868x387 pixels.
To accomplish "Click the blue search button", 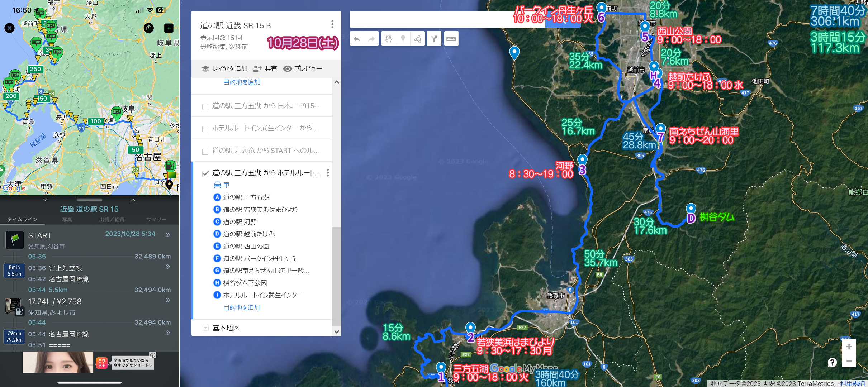I will [x=564, y=19].
